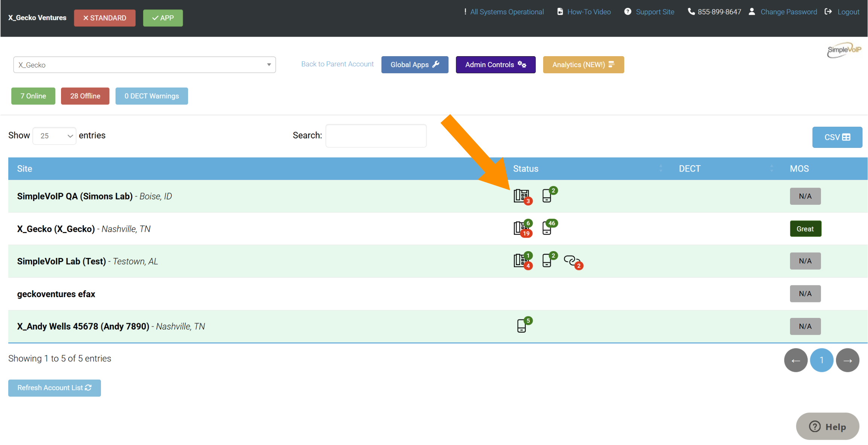Click the SimpleVoIP logo

point(844,50)
